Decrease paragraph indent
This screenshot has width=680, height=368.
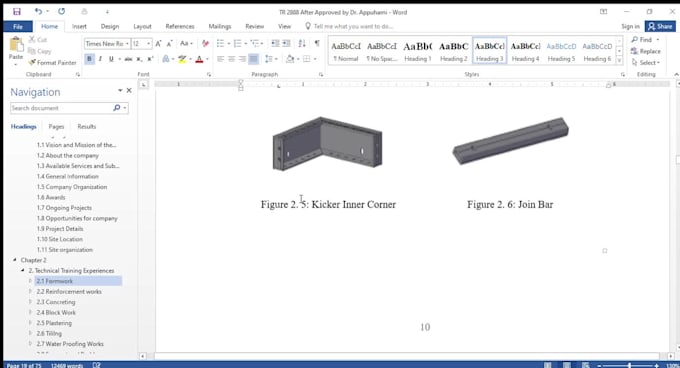275,43
